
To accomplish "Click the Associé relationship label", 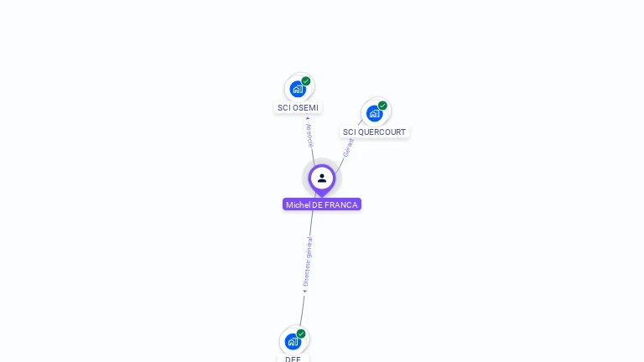I will click(x=310, y=135).
